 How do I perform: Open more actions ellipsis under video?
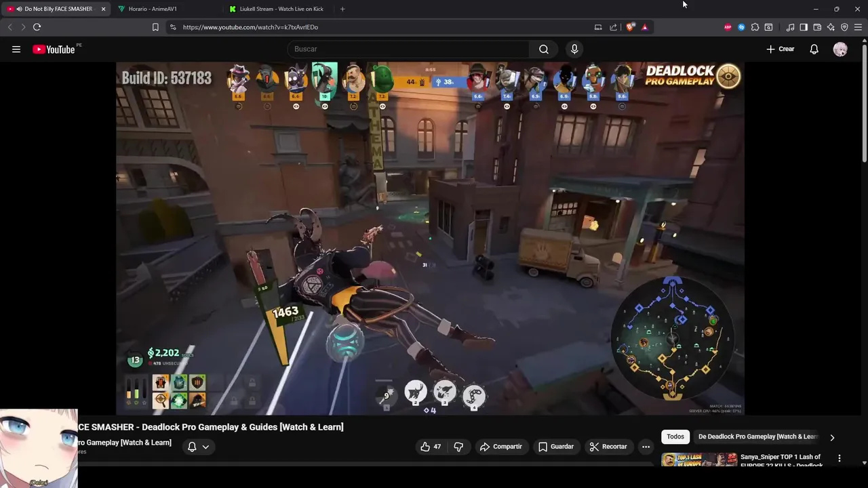646,447
